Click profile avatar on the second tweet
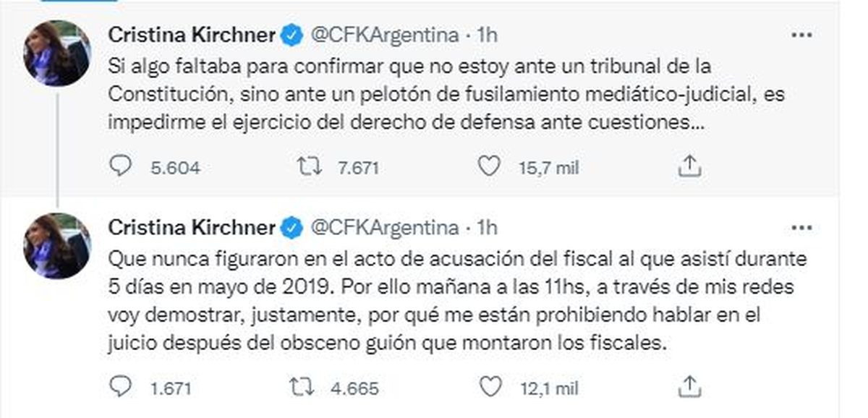This screenshot has height=418, width=868. coord(57,246)
